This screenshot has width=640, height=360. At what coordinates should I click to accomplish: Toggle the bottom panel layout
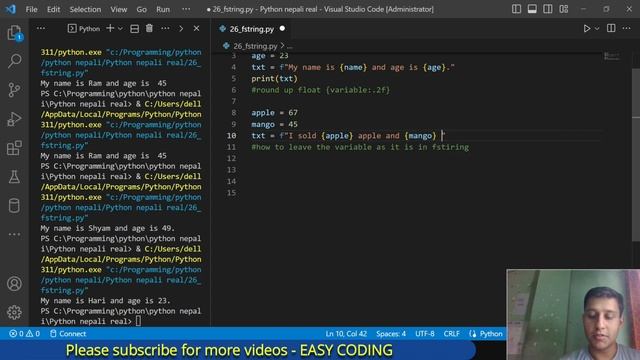click(532, 9)
